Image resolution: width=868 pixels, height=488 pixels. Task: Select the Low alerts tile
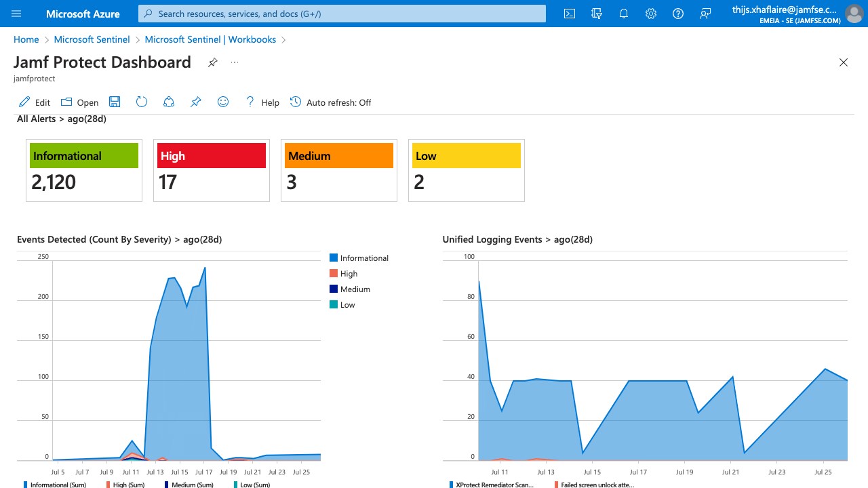point(467,171)
